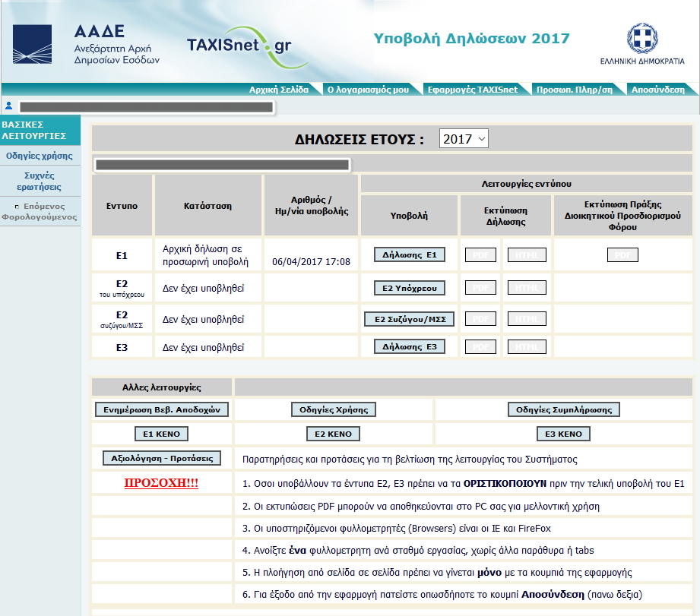Click the TAXISnet.gr logo

click(x=239, y=45)
